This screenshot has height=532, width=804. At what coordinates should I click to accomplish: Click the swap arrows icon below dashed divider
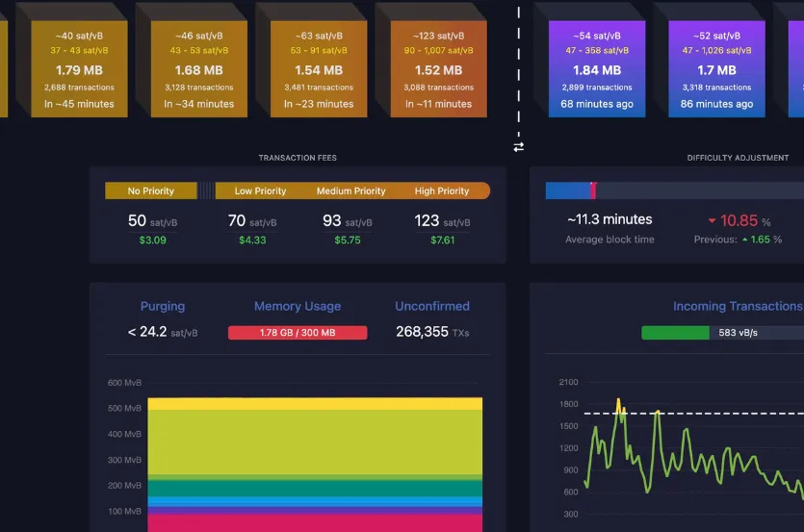tap(518, 147)
